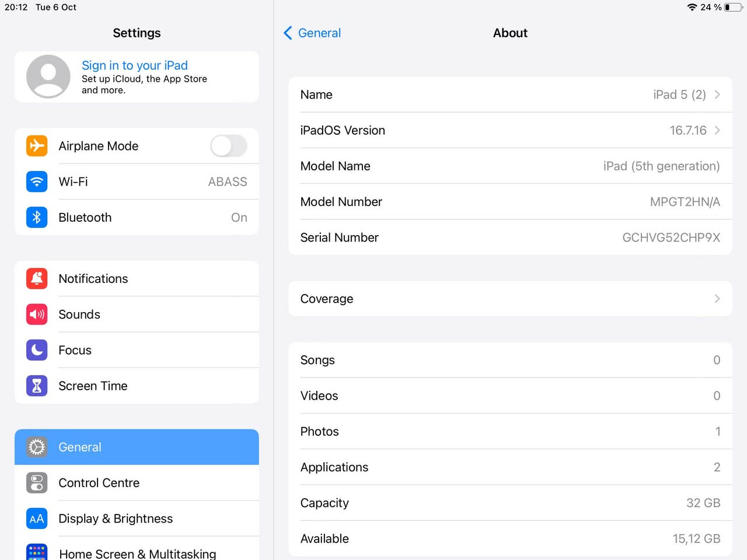This screenshot has height=560, width=747.
Task: Tap the battery indicator in status bar
Action: 734,7
